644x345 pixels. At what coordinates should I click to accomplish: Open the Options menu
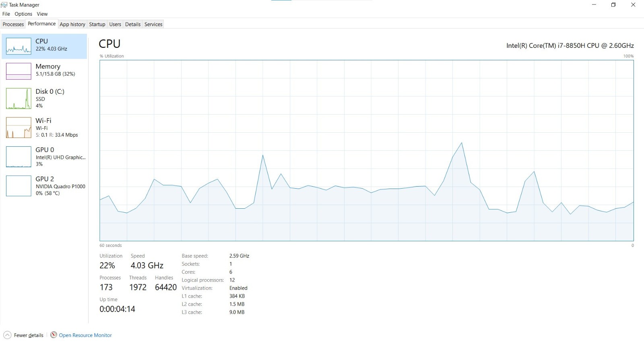click(23, 14)
